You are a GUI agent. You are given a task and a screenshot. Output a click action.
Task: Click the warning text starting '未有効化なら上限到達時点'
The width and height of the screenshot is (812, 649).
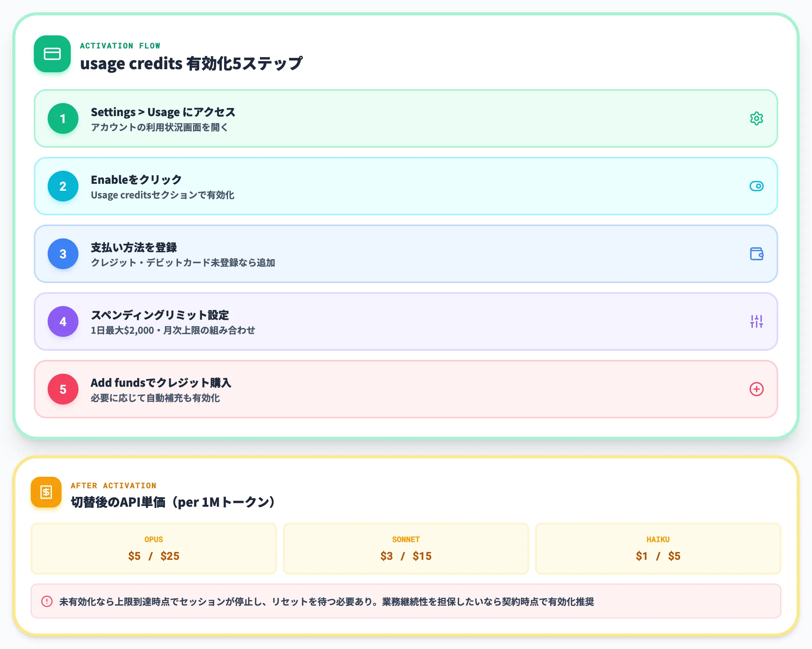click(x=326, y=602)
